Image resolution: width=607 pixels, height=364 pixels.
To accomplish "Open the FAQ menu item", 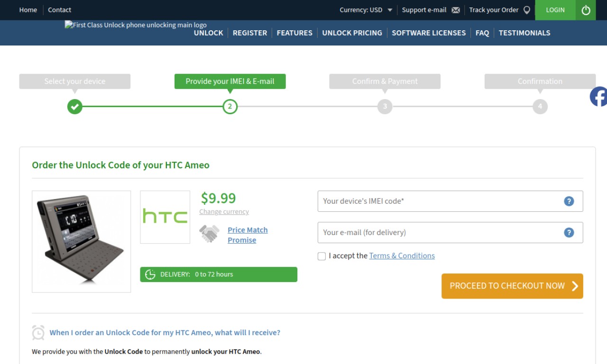I will point(482,33).
